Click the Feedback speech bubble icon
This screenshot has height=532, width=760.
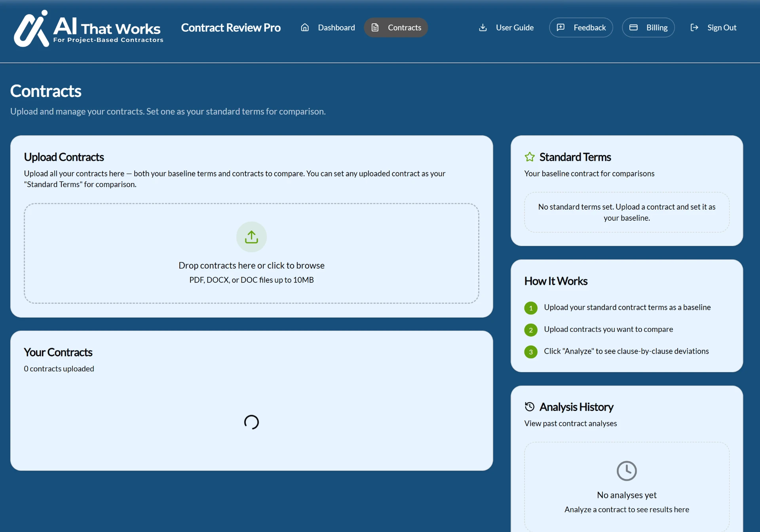[560, 28]
